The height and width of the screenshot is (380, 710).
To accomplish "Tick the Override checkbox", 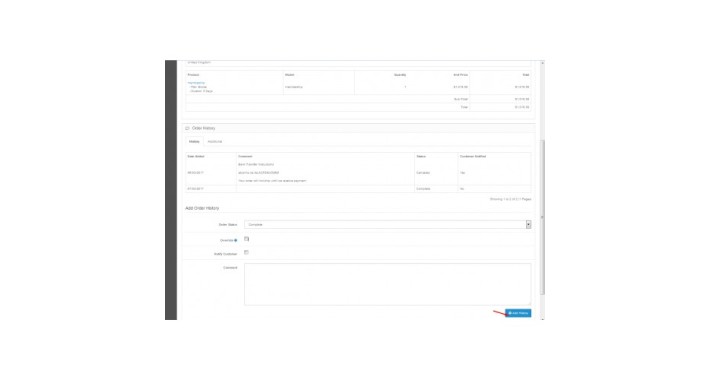I will [x=246, y=239].
